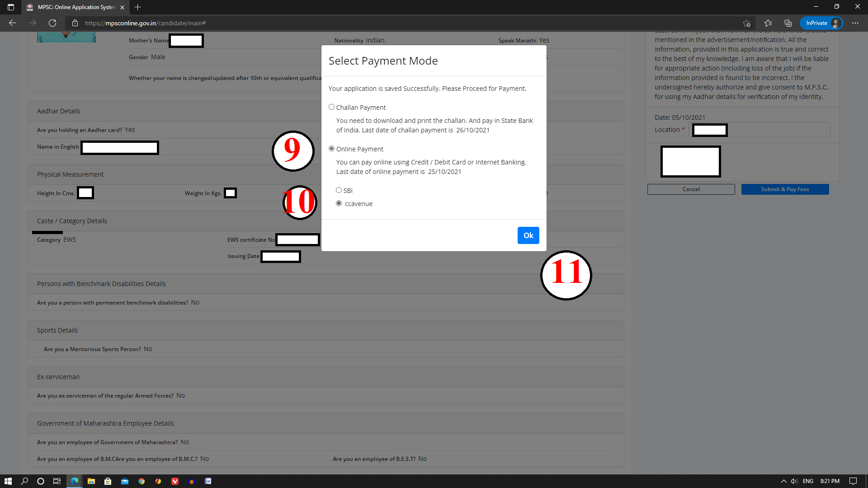Image resolution: width=868 pixels, height=488 pixels.
Task: Click Submit & Pay Fees button
Action: [x=785, y=189]
